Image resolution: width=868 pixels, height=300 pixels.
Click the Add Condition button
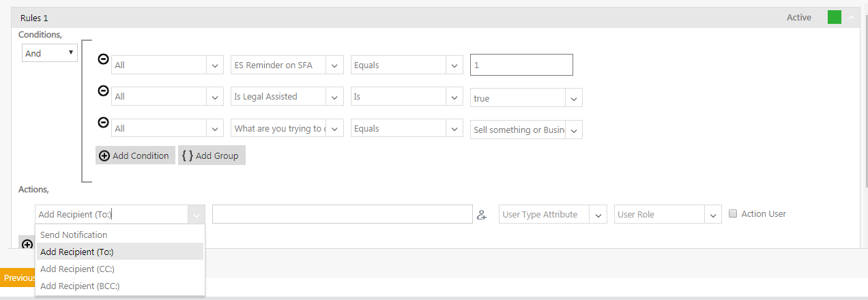pos(134,155)
